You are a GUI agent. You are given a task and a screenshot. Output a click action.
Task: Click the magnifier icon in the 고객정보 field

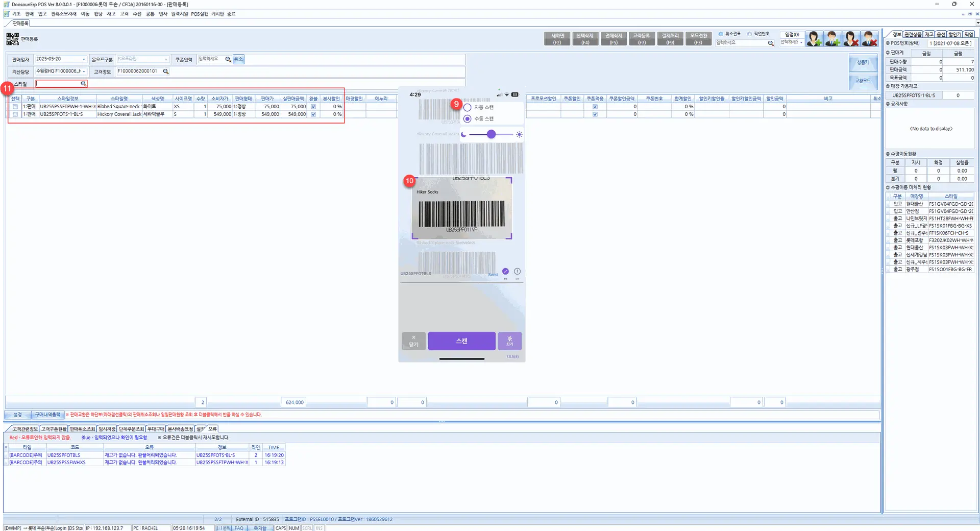[166, 71]
